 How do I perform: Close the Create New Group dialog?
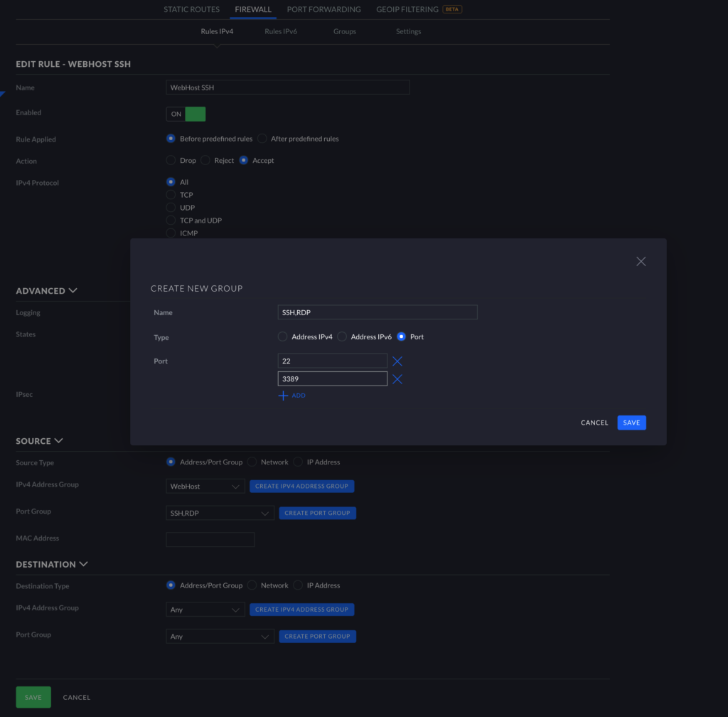tap(641, 262)
